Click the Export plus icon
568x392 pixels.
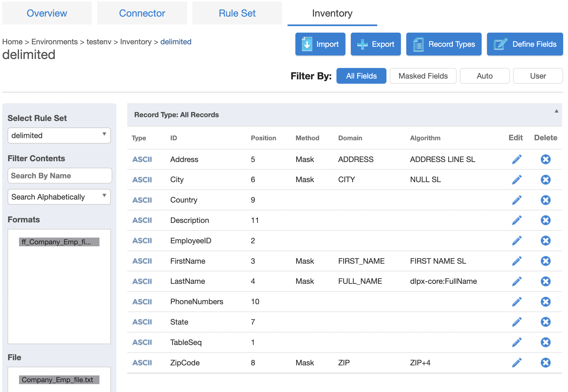point(362,44)
